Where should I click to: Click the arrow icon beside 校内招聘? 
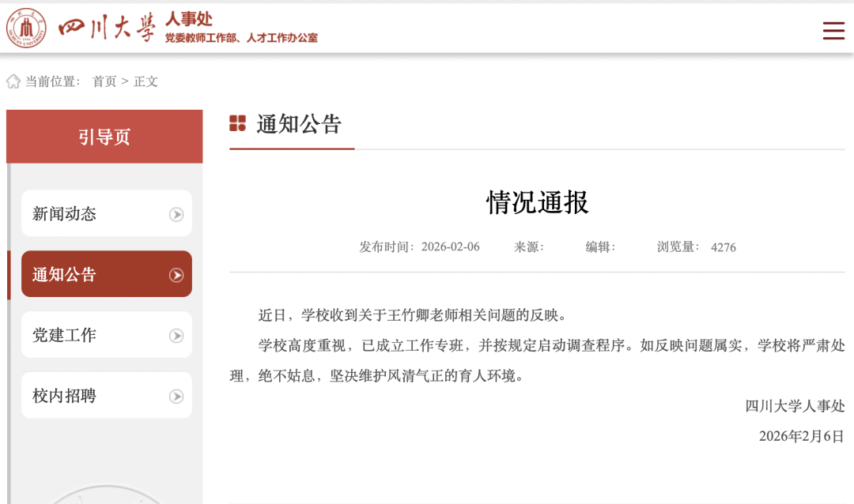(x=176, y=397)
